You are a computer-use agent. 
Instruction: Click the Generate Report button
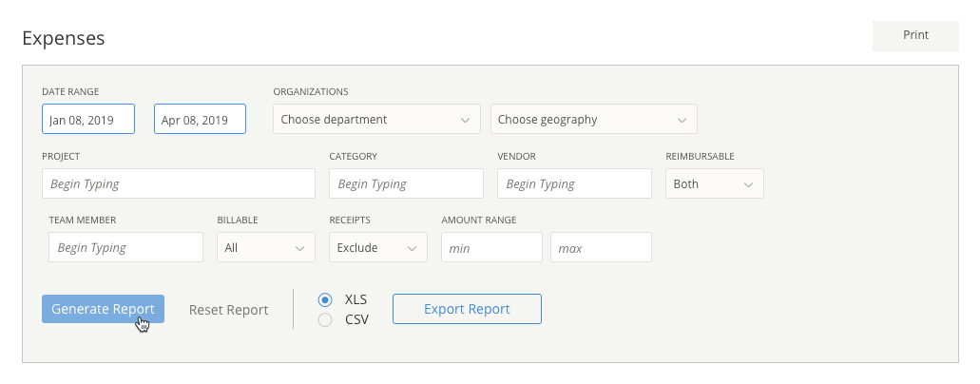tap(103, 309)
